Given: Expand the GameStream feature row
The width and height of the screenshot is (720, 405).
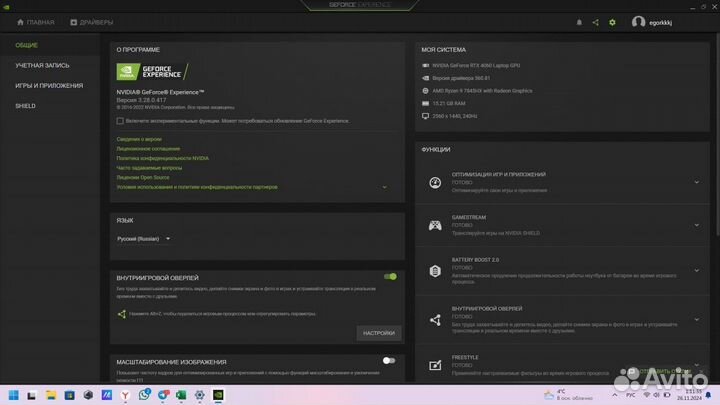Looking at the screenshot, I should click(697, 225).
